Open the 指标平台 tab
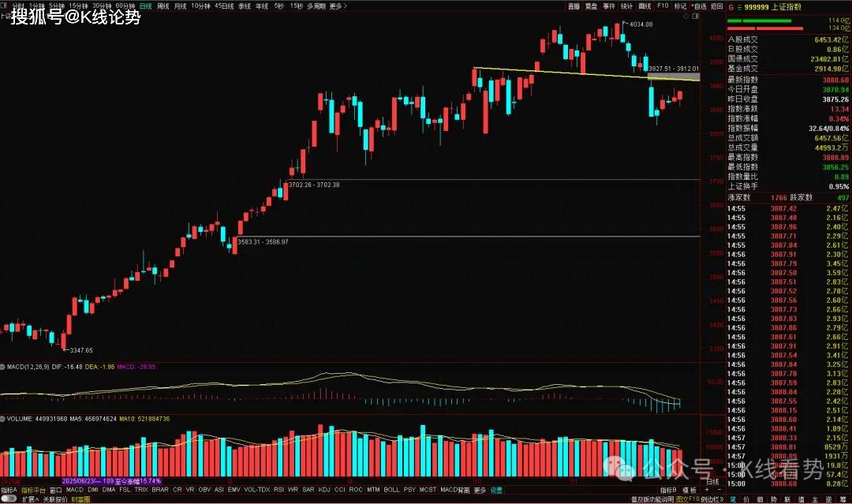The height and width of the screenshot is (504, 852). click(33, 490)
